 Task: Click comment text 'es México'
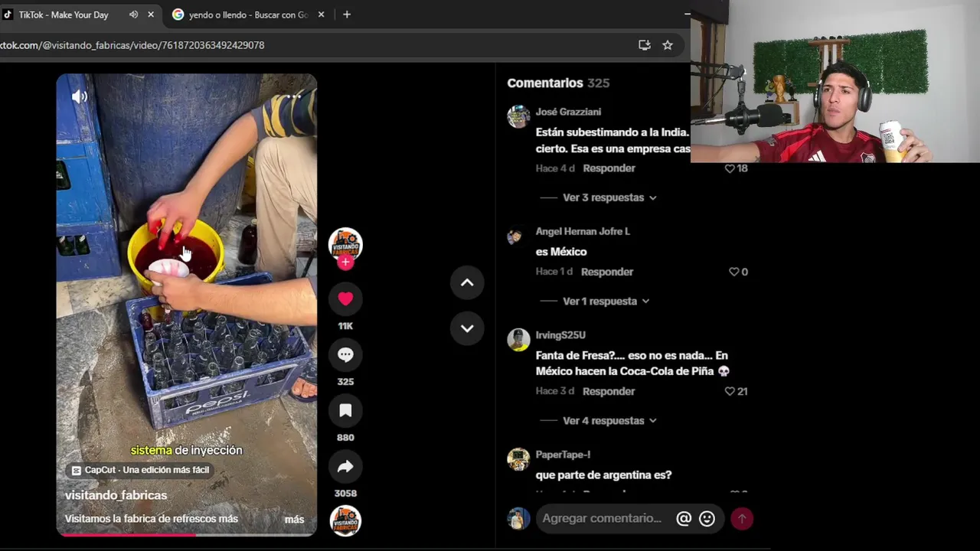(x=561, y=252)
